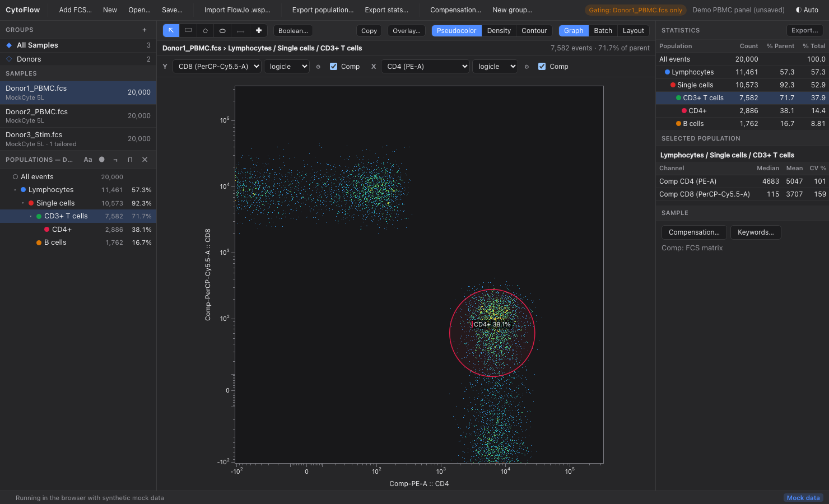
Task: Collapse the Single cells tree node
Action: tap(23, 203)
